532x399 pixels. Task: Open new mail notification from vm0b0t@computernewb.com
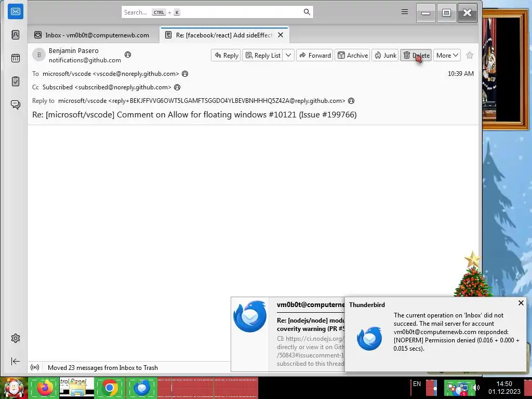[x=288, y=335]
